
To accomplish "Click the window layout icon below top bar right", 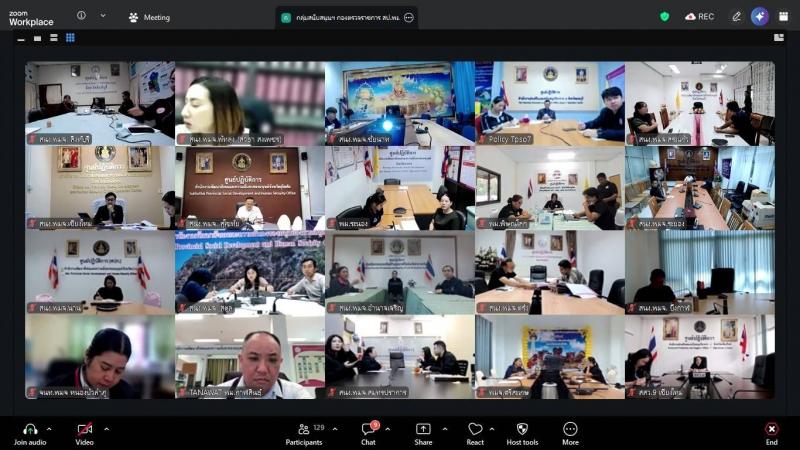I will [779, 37].
